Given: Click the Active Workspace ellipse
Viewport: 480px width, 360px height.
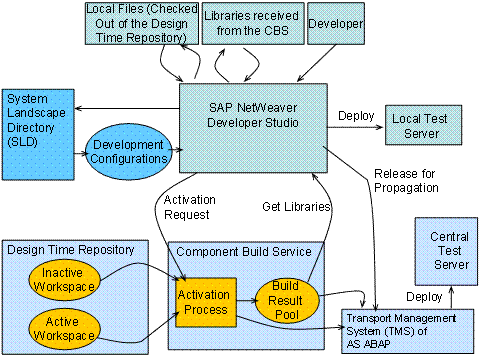Looking at the screenshot, I should tap(64, 329).
